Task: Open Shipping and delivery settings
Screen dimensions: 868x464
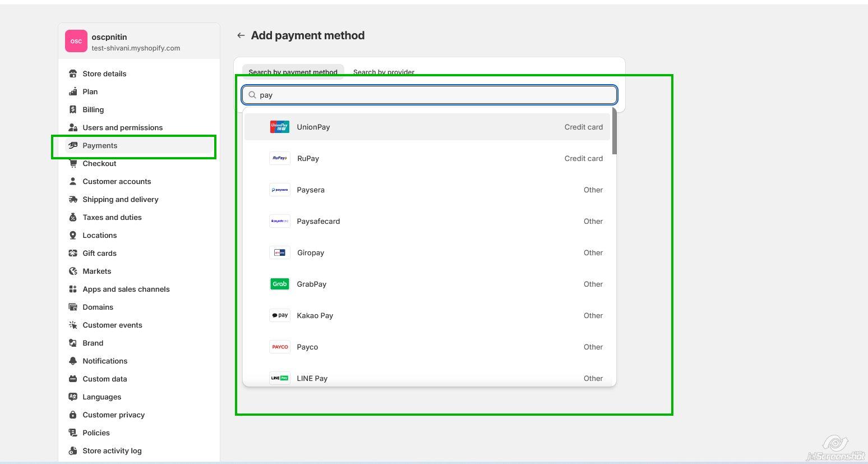Action: click(x=120, y=199)
